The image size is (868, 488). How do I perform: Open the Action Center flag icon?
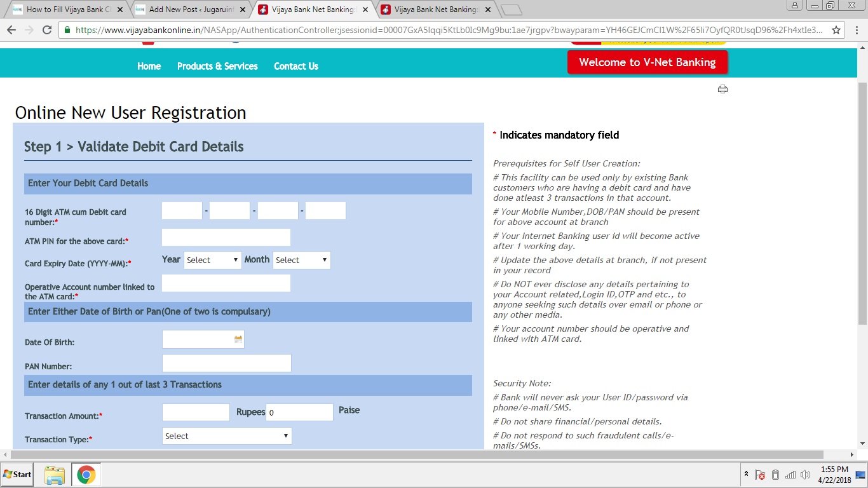759,475
